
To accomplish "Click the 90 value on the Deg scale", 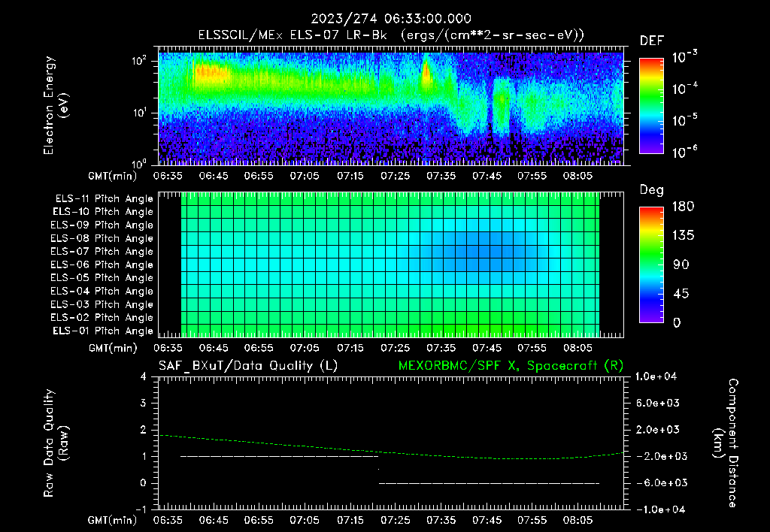I will (681, 264).
